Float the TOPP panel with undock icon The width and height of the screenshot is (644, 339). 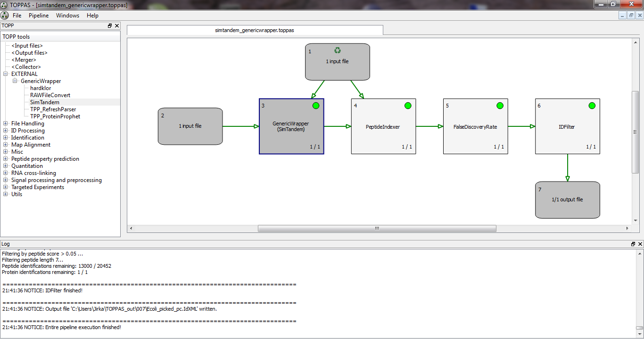(110, 26)
